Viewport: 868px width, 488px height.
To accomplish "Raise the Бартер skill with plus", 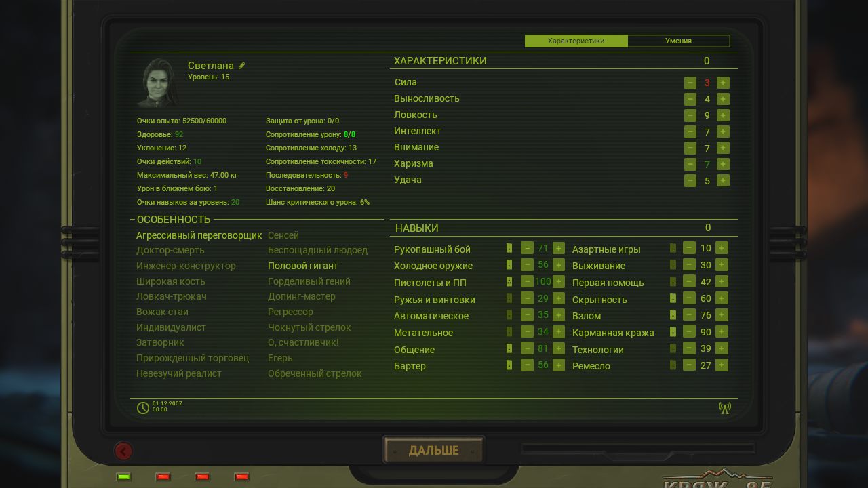I will pyautogui.click(x=558, y=365).
